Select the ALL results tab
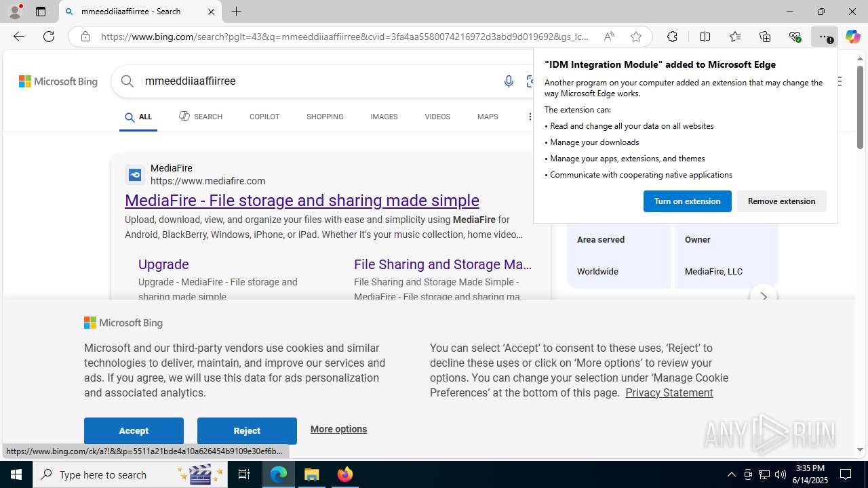868x488 pixels. tap(138, 117)
